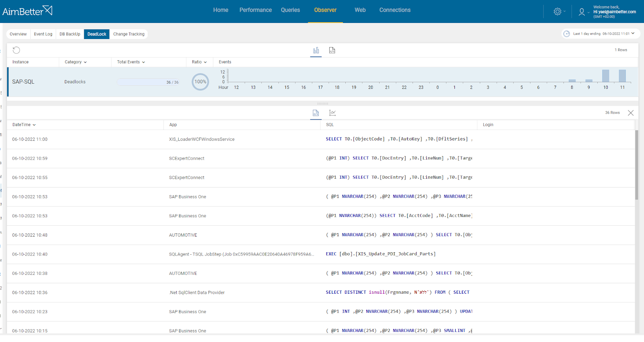Click the Login column header
Screen dimensions: 644x342
point(488,125)
